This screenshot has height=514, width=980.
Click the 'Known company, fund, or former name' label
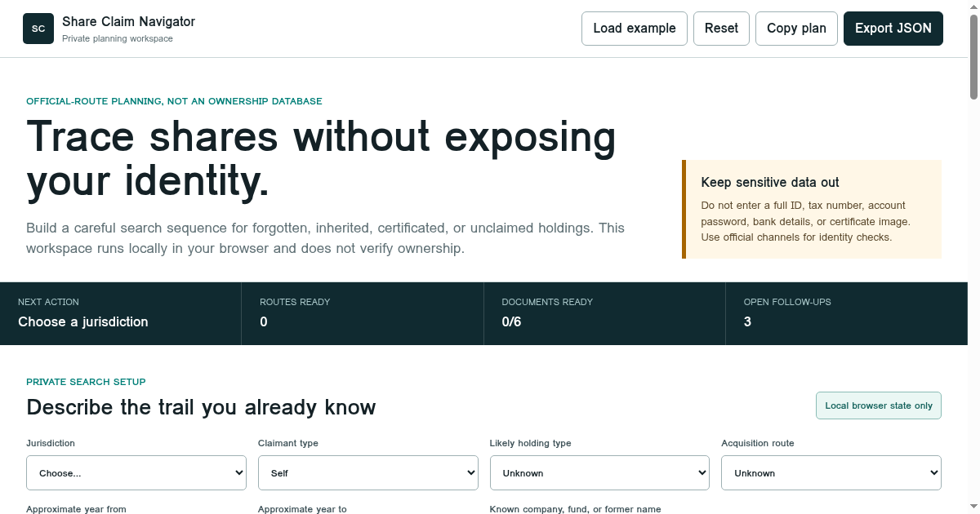coord(575,509)
